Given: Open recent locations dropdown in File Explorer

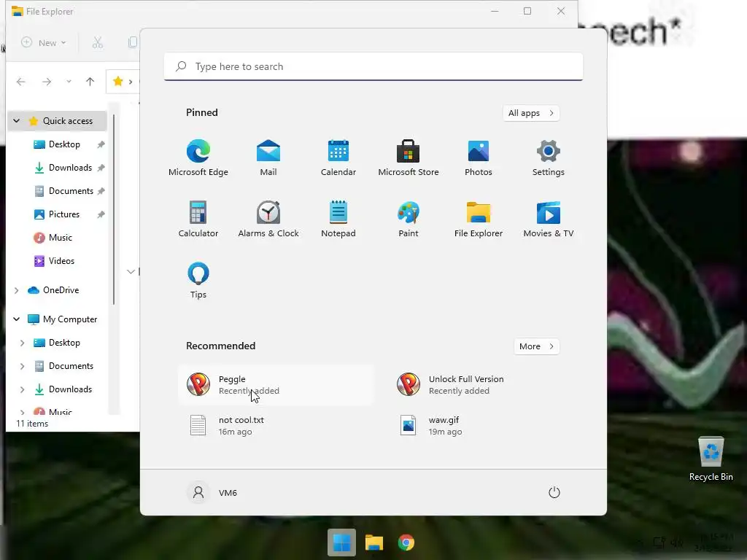Looking at the screenshot, I should [x=69, y=82].
